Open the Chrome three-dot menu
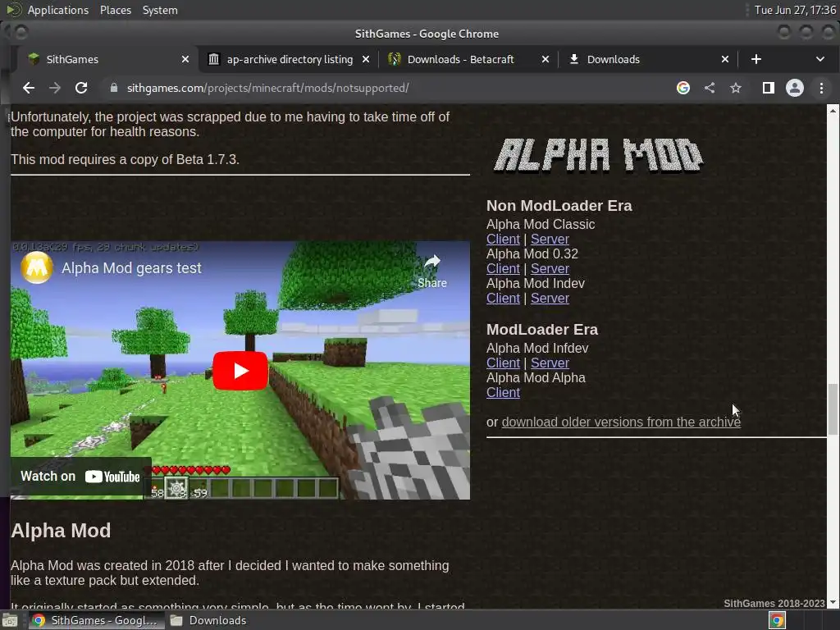 point(821,88)
